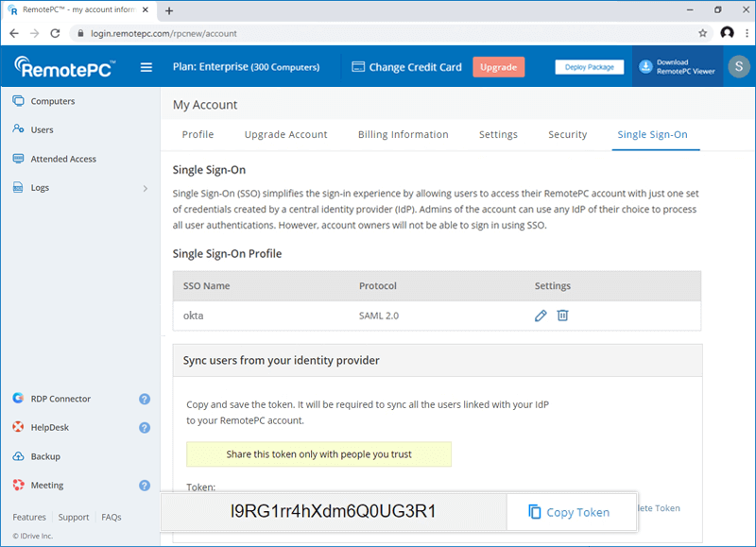Expand the Logs sidebar submenu
The height and width of the screenshot is (547, 756).
[x=145, y=188]
